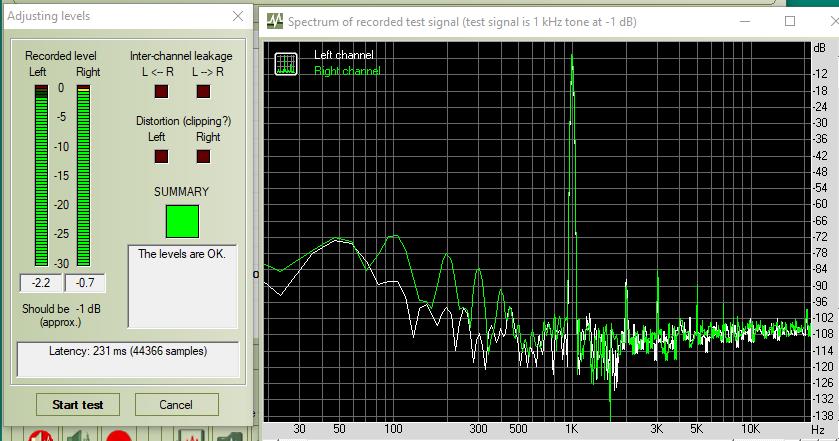
Task: Open the spectrum graph options icon
Action: tap(286, 64)
